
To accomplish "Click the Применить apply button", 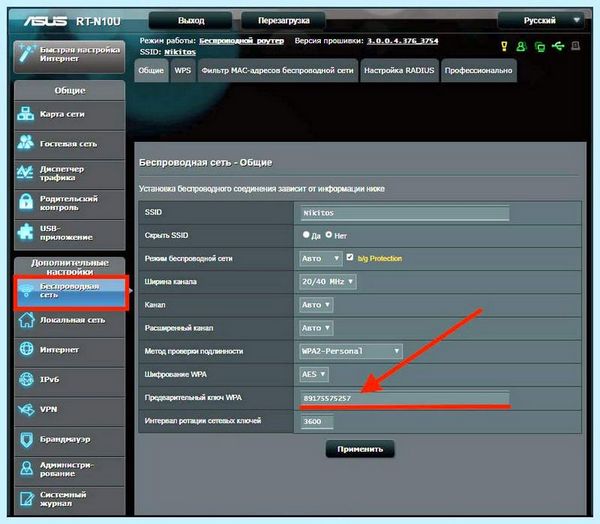I will pyautogui.click(x=360, y=449).
